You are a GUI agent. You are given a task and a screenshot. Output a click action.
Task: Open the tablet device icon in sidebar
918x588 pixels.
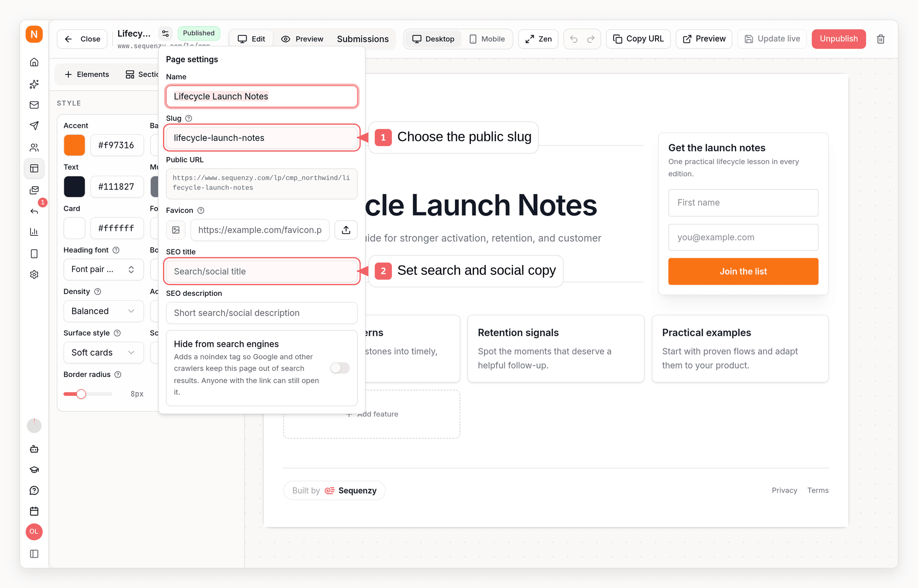point(34,254)
